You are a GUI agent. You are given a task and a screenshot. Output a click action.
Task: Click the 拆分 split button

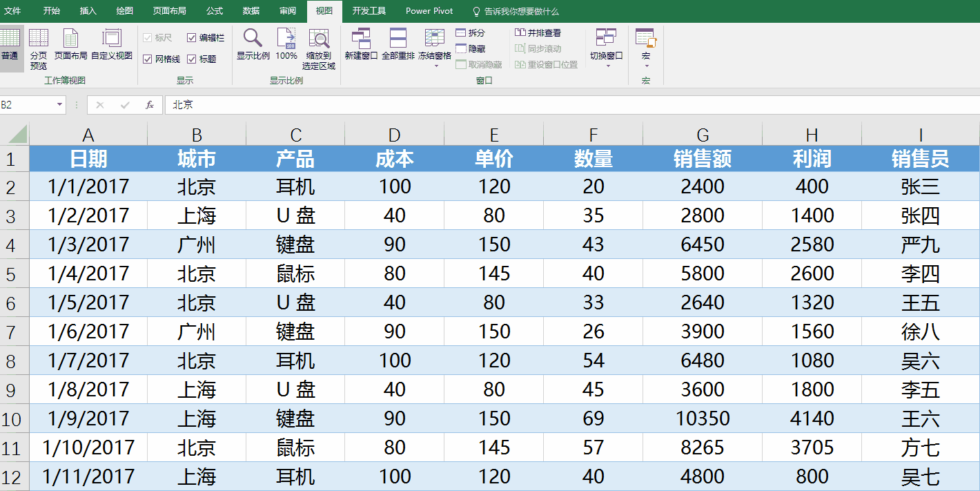click(x=470, y=32)
